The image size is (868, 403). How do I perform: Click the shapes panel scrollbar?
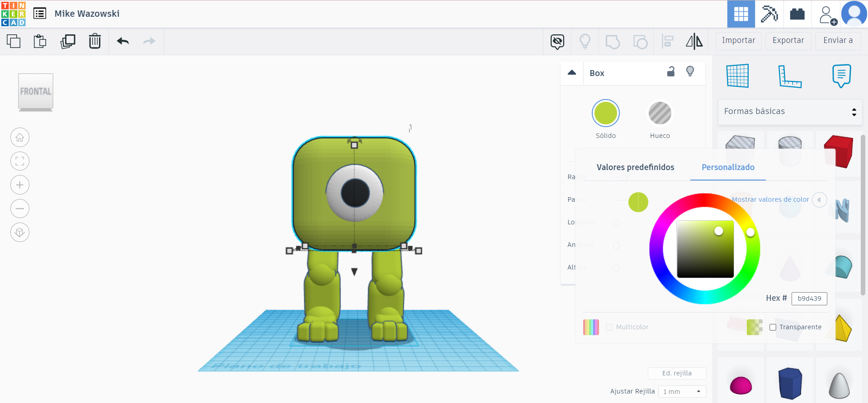click(863, 215)
